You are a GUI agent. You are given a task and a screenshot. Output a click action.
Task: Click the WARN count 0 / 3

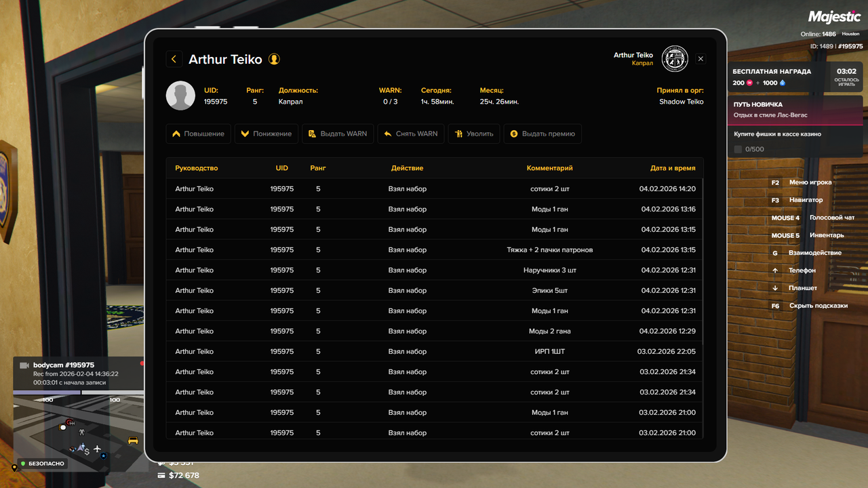click(391, 102)
